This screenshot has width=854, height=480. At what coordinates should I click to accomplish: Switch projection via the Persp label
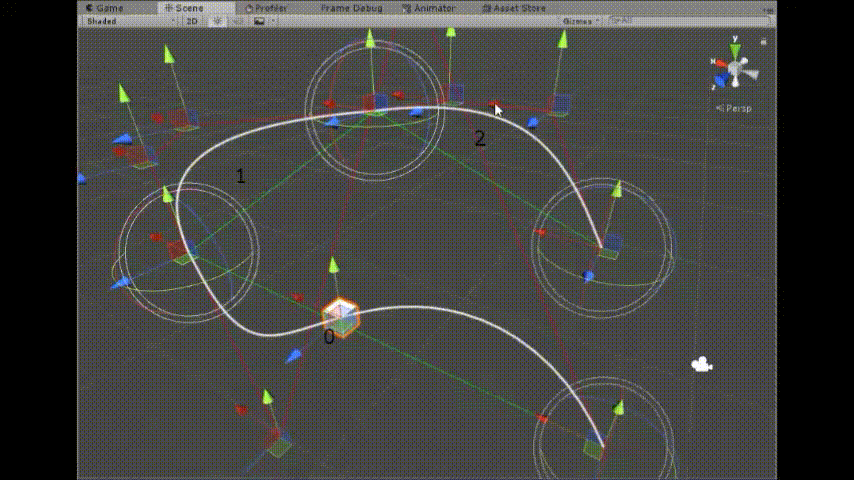click(x=734, y=108)
